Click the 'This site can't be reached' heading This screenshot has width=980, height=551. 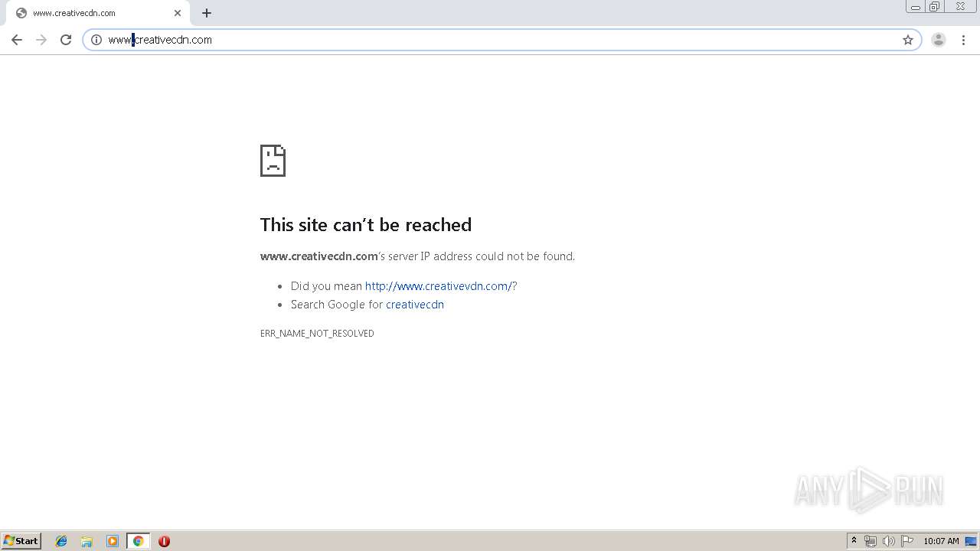[366, 224]
